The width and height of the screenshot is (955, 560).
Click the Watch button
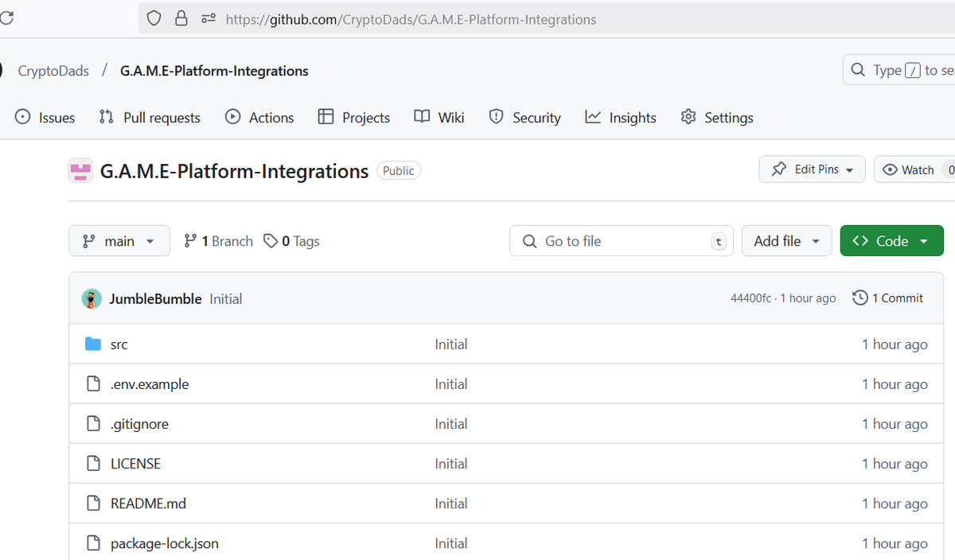[x=914, y=169]
